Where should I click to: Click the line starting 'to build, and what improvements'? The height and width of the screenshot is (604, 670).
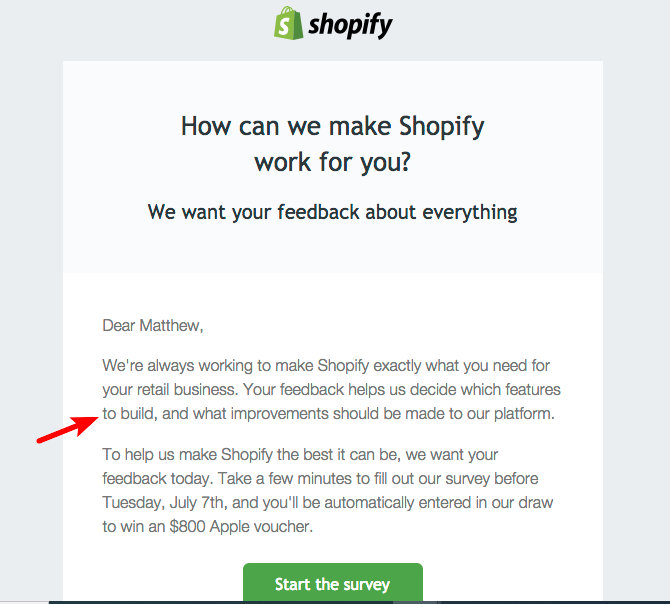pos(329,414)
